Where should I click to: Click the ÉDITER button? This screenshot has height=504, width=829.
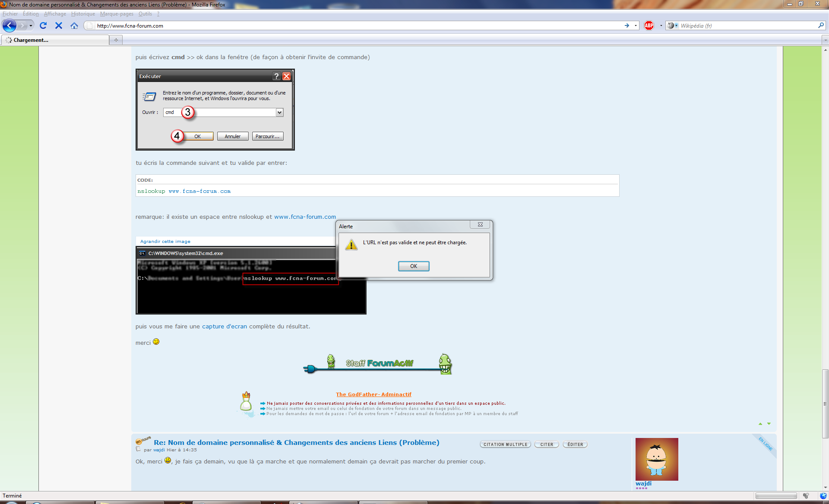575,444
